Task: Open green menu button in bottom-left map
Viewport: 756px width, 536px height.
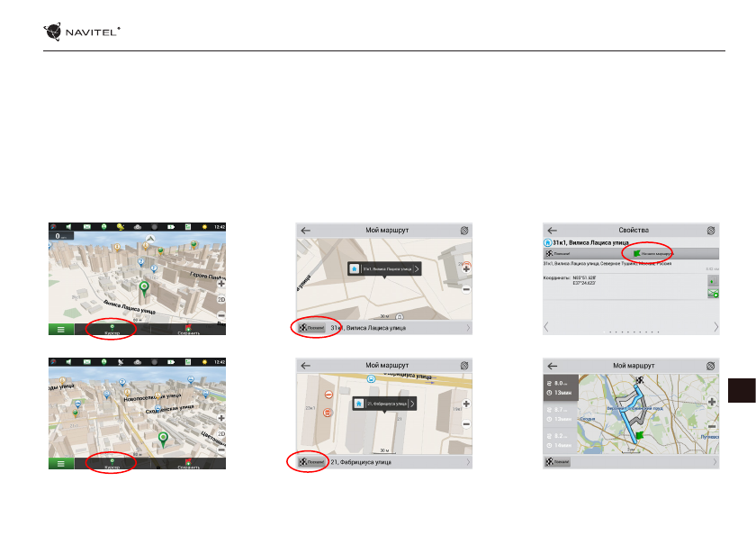Action: click(60, 465)
